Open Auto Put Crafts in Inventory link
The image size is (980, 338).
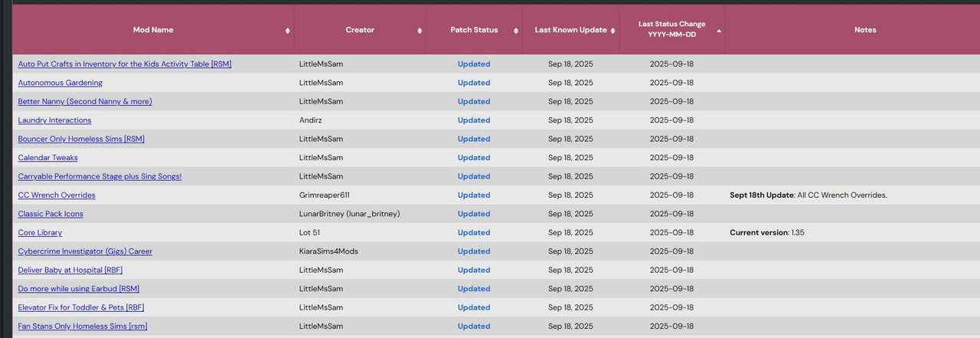tap(125, 64)
